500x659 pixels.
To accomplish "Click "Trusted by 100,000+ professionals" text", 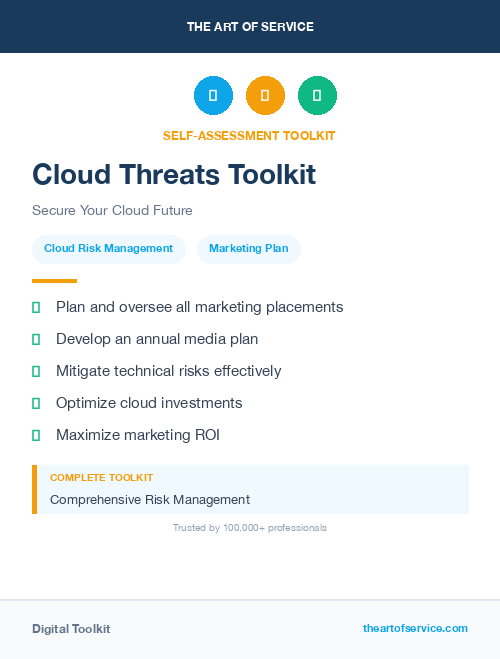I will (x=250, y=528).
